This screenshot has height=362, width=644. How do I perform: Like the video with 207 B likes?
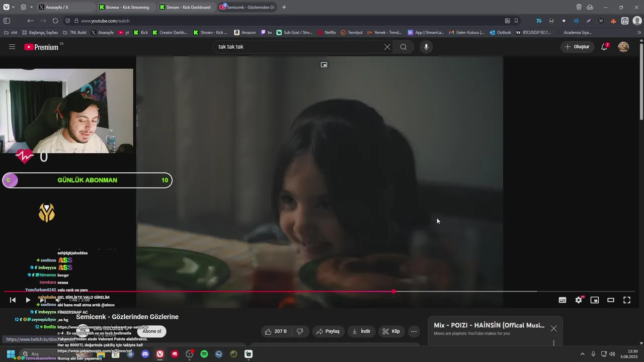point(276,331)
